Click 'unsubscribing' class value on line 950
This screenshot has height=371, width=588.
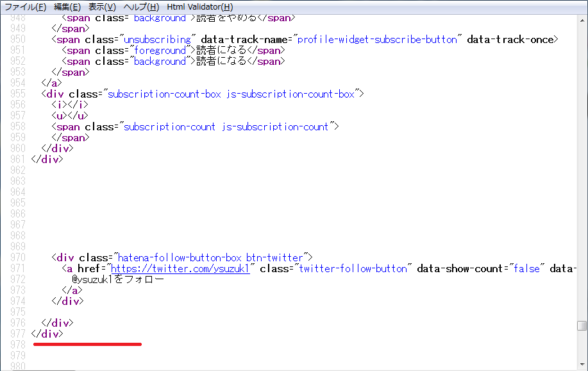point(157,39)
